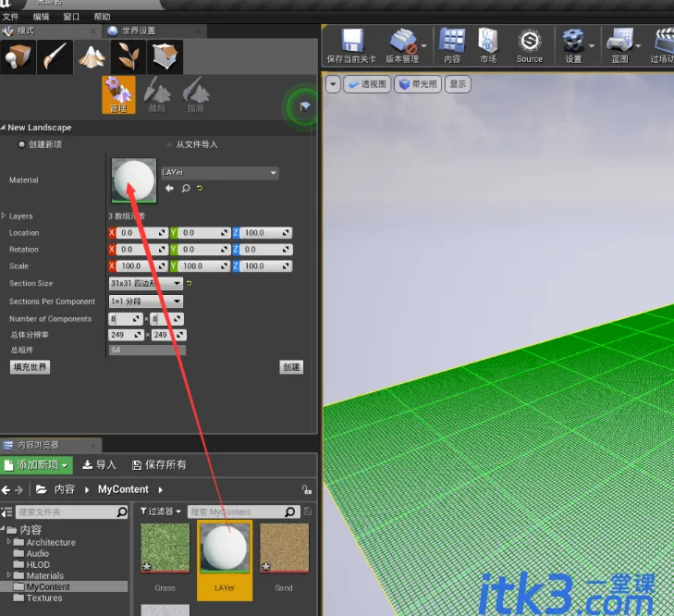
Task: Reset material to default yellow arrow
Action: pos(200,188)
